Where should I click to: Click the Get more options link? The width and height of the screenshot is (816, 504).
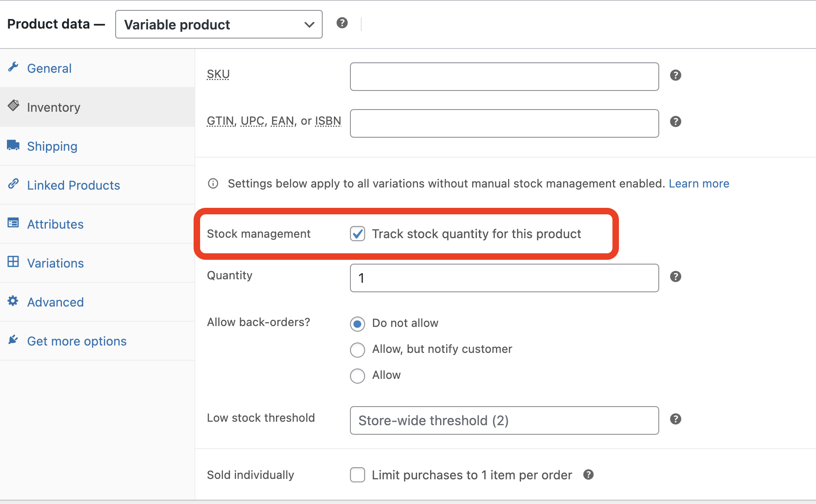[77, 341]
